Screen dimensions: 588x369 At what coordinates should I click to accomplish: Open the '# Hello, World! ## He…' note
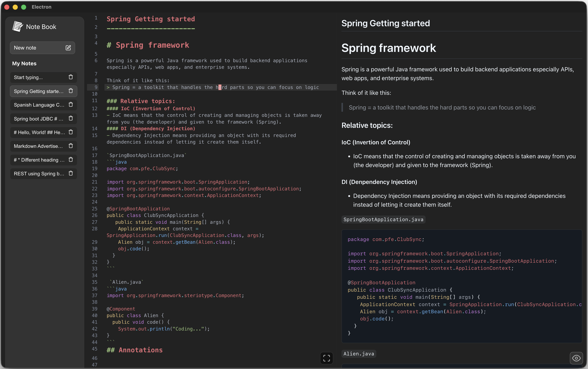click(39, 132)
